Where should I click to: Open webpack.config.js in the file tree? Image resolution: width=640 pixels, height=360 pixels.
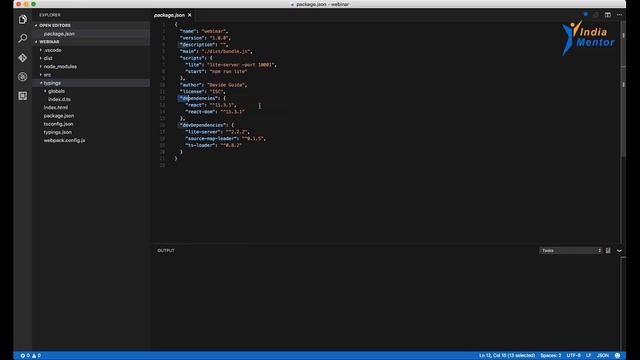pyautogui.click(x=64, y=140)
